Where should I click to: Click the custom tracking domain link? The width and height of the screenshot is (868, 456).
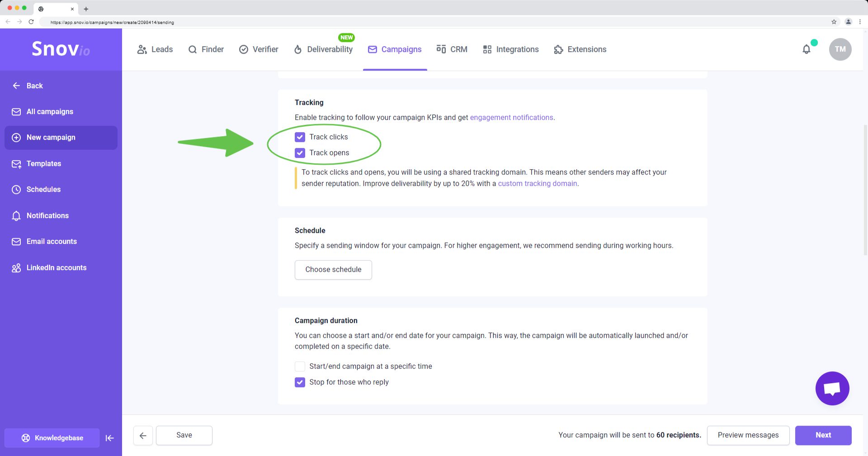click(538, 184)
